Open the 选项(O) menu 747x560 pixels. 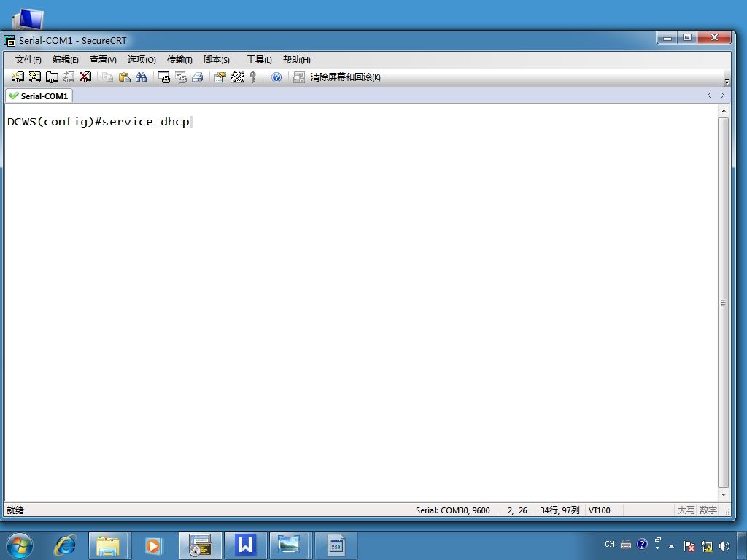coord(142,60)
